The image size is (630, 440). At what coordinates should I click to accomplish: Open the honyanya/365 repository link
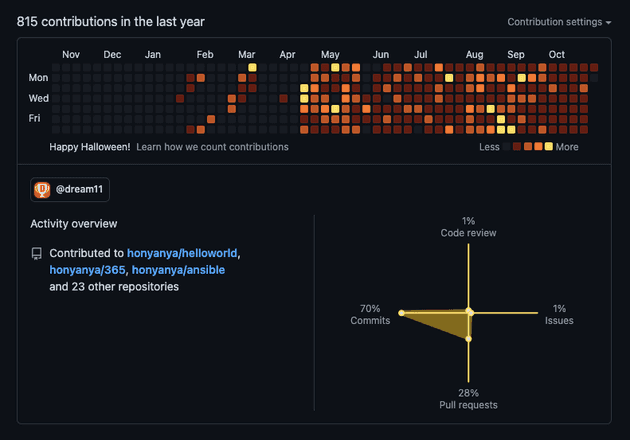[87, 270]
